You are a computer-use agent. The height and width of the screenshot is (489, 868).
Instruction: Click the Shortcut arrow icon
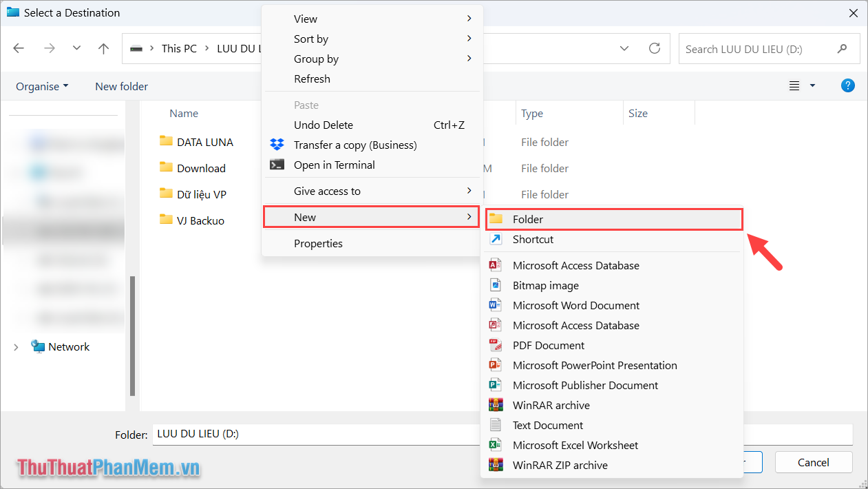pos(496,239)
